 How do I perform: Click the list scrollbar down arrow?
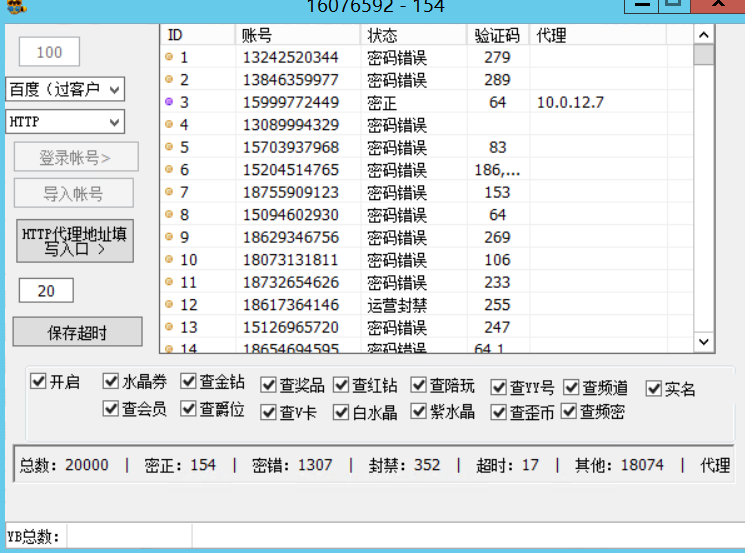pyautogui.click(x=704, y=342)
